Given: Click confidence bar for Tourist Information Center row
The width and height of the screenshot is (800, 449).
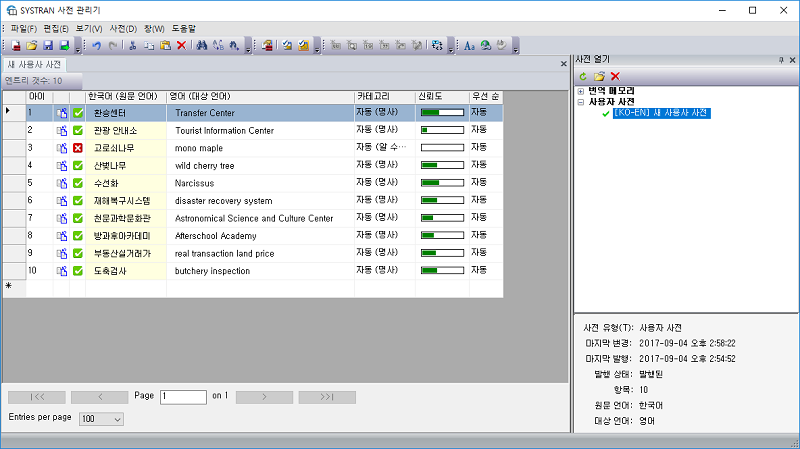Looking at the screenshot, I should pyautogui.click(x=442, y=131).
